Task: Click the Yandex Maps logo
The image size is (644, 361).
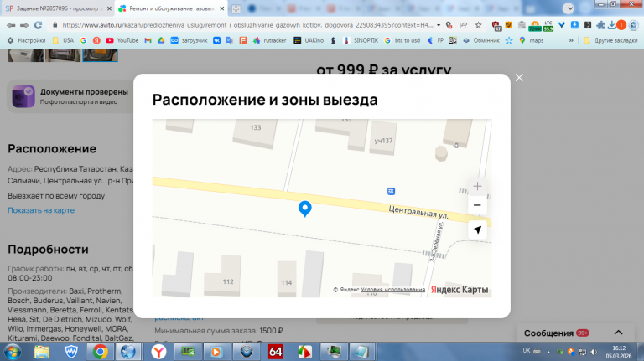Action: (x=460, y=290)
